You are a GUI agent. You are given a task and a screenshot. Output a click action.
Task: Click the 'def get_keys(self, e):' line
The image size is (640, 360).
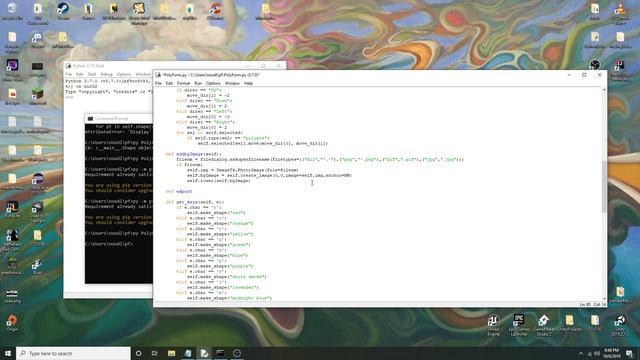coord(195,202)
